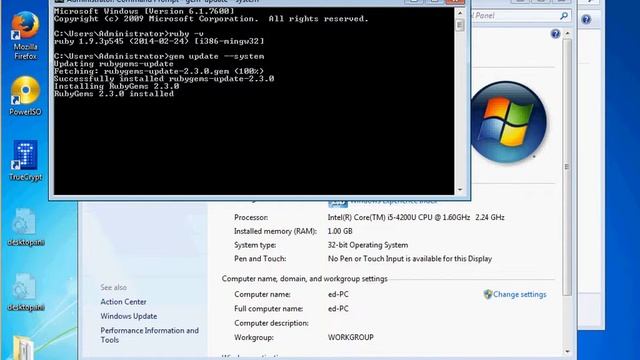
Task: Open the Action Center link
Action: coord(123,302)
